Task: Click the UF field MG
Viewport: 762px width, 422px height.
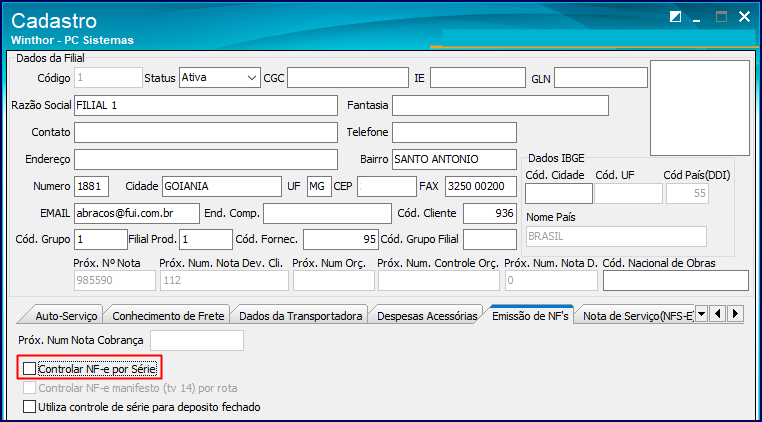Action: point(319,187)
